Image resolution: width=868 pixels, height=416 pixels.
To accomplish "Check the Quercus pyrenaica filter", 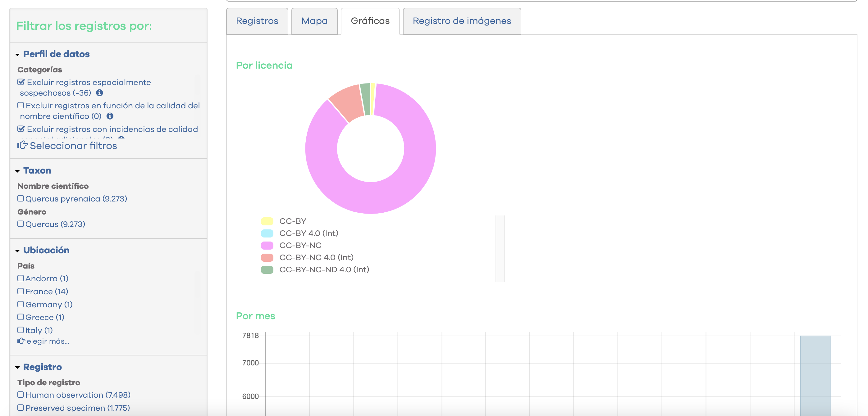I will click(x=21, y=198).
